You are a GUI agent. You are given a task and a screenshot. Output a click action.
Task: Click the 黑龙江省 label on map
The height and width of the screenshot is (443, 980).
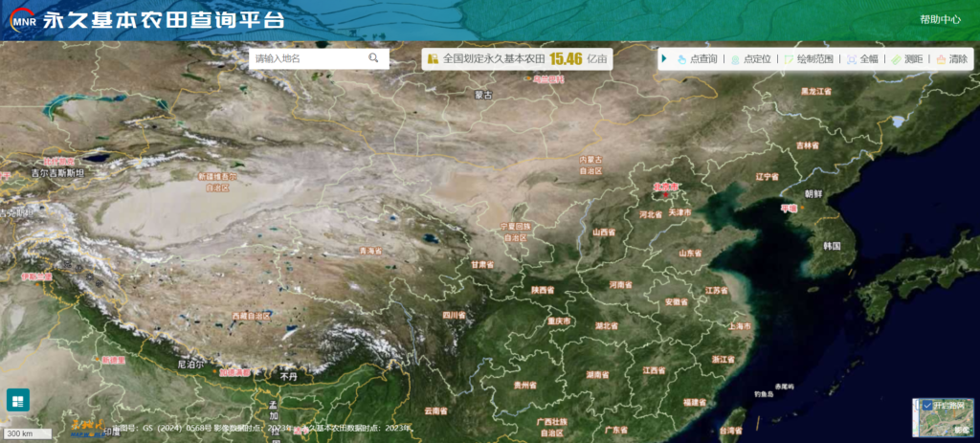click(x=816, y=91)
